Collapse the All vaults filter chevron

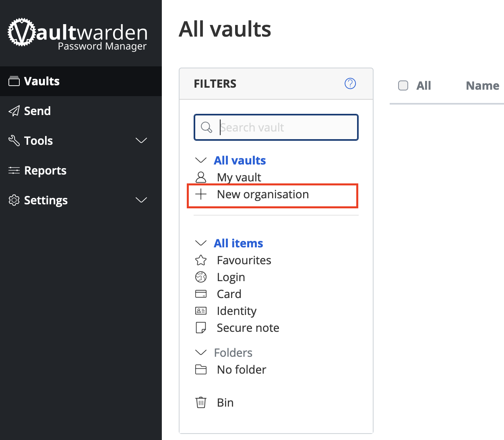[x=200, y=160]
